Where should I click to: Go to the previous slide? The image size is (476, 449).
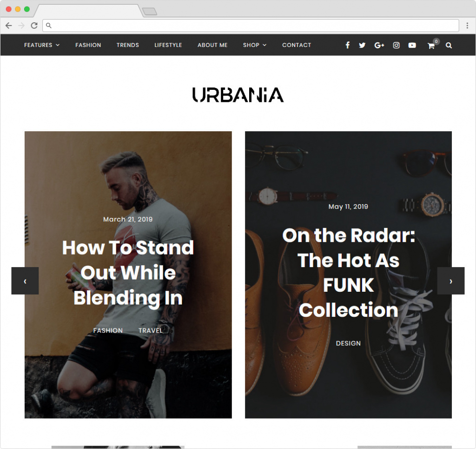25,281
